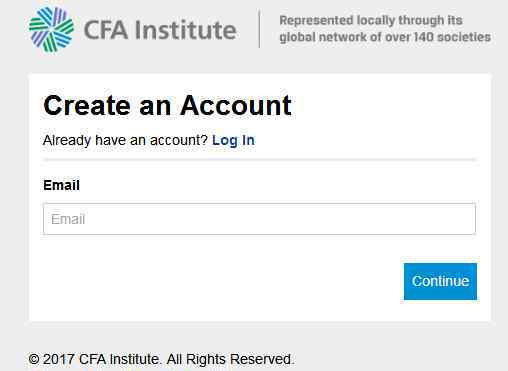Viewport: 508px width, 371px height.
Task: Click the Create an Account heading
Action: tap(167, 105)
